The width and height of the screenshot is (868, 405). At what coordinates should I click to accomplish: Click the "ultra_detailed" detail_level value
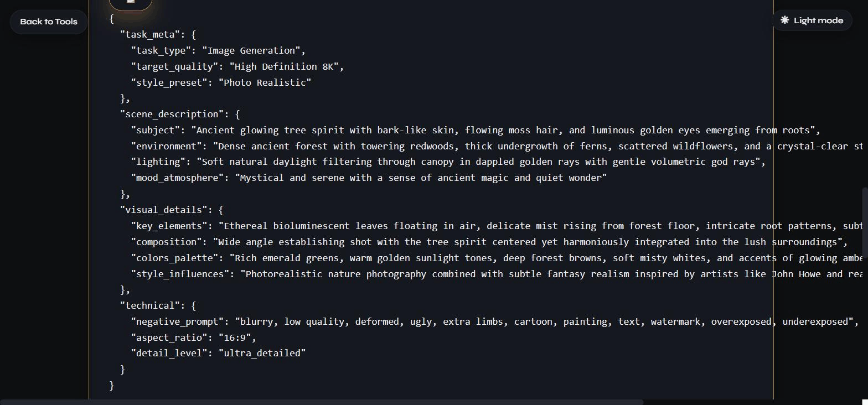262,353
